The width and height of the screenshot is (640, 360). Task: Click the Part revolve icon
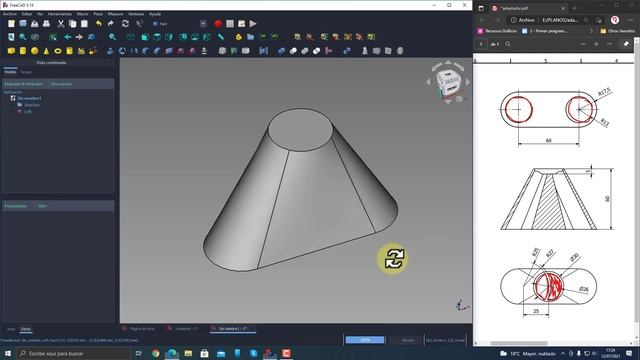(x=122, y=51)
